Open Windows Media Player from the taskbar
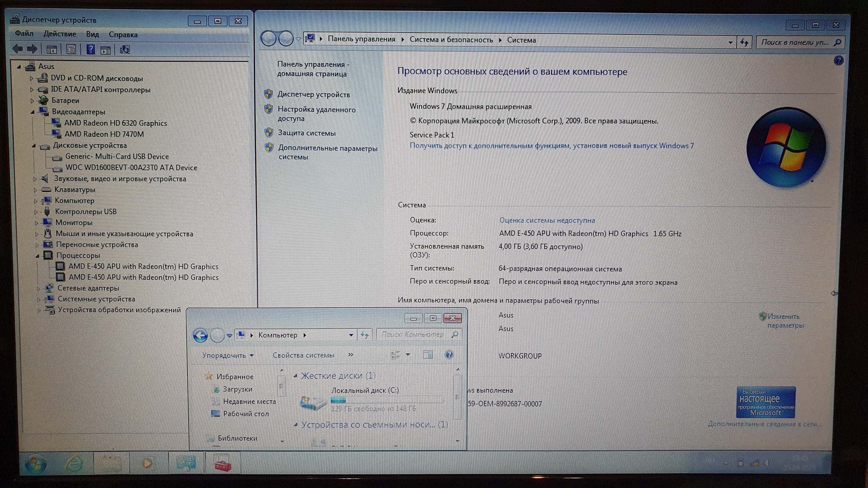The image size is (868, 488). pos(147,463)
